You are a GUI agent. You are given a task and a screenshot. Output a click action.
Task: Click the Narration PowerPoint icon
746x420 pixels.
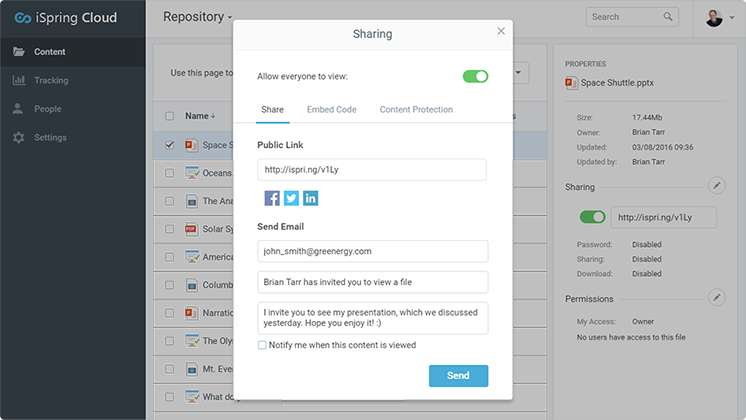click(x=191, y=313)
